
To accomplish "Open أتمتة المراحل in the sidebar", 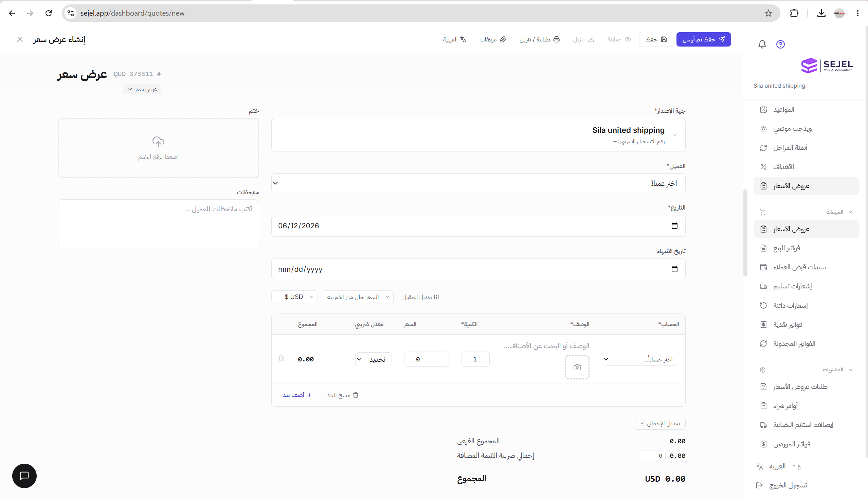I will [x=806, y=147].
